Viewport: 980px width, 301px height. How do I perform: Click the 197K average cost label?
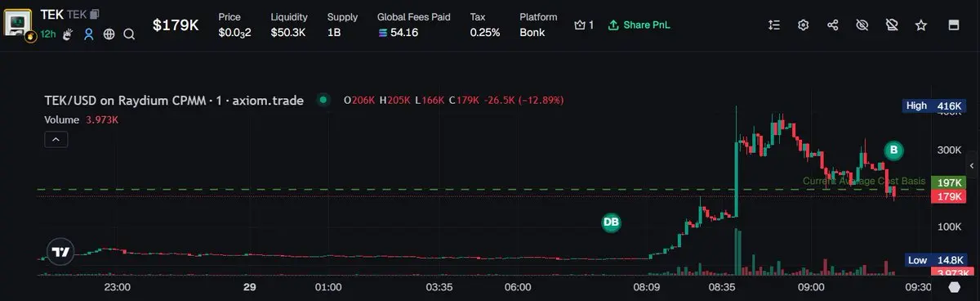point(947,182)
